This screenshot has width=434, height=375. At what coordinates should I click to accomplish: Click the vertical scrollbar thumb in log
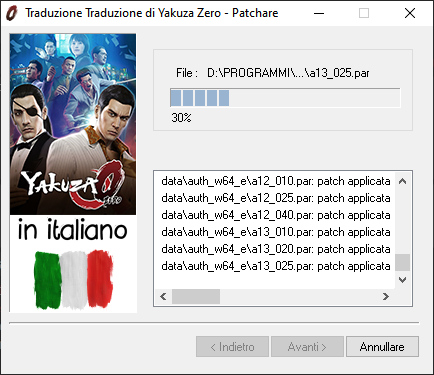(403, 262)
